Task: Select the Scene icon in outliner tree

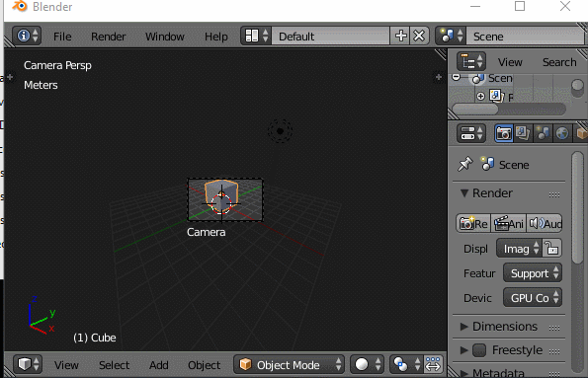Action: pos(477,78)
